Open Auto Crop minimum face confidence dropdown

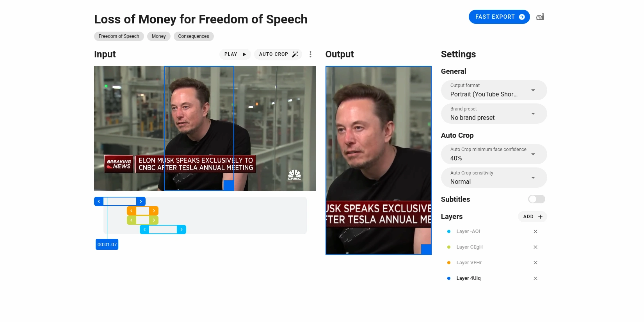(x=494, y=154)
